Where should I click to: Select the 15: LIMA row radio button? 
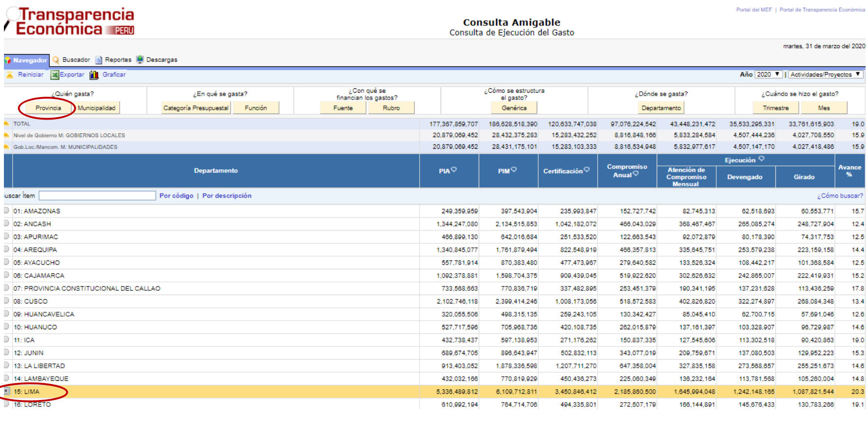tap(6, 391)
